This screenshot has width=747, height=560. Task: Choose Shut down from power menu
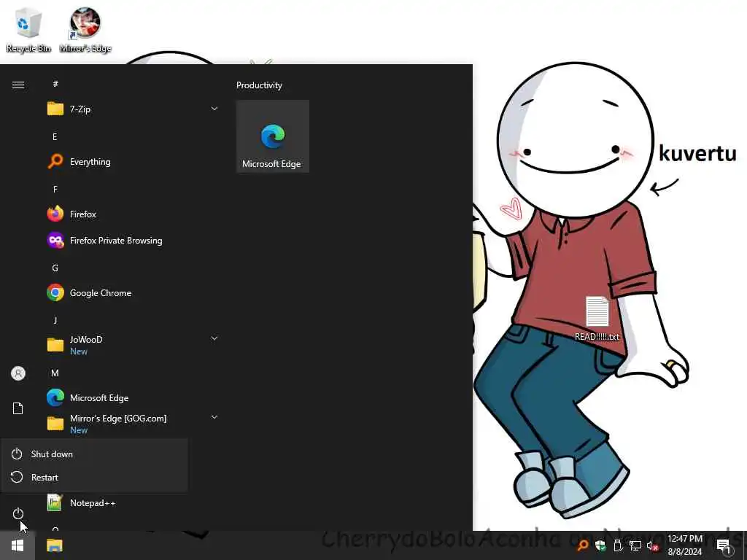94,454
